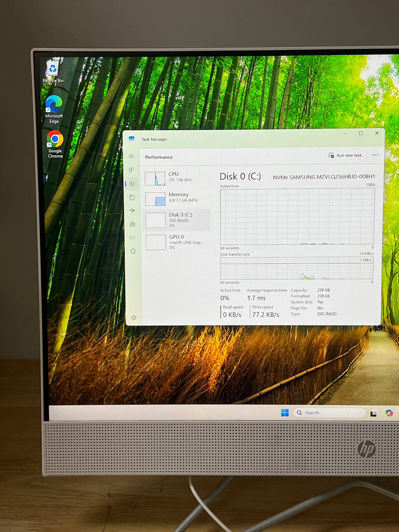Click the 77.2 KB/s write speed value
The width and height of the screenshot is (399, 532).
coord(266,315)
